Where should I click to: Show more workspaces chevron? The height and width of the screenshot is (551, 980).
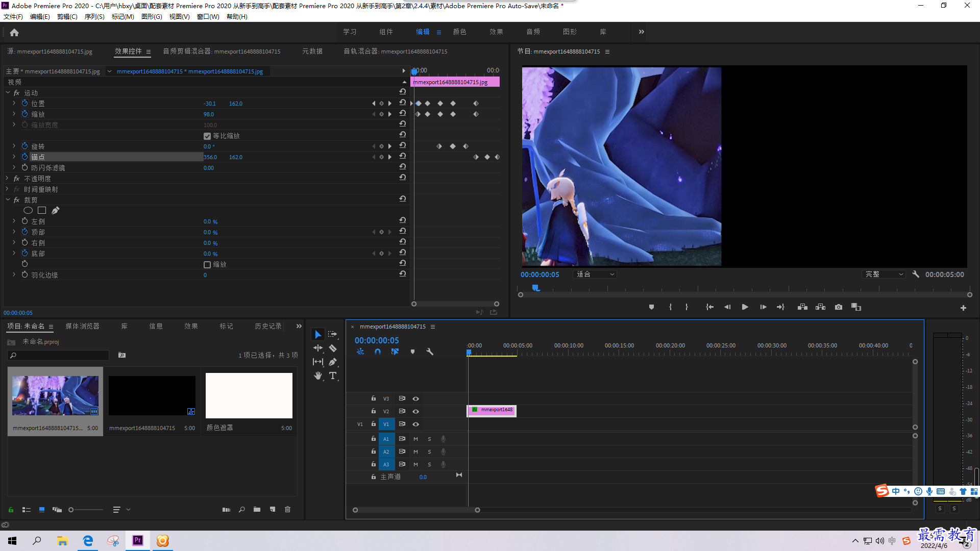(642, 32)
